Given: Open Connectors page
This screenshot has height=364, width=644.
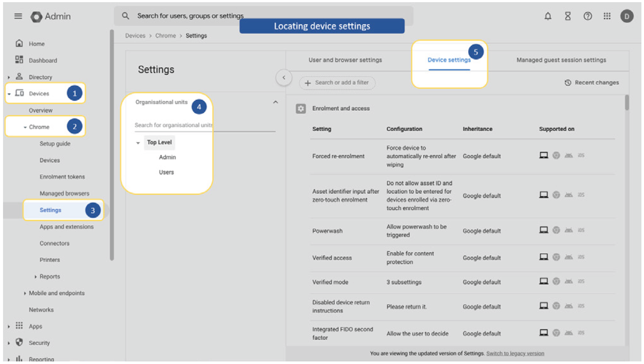Looking at the screenshot, I should coord(55,243).
